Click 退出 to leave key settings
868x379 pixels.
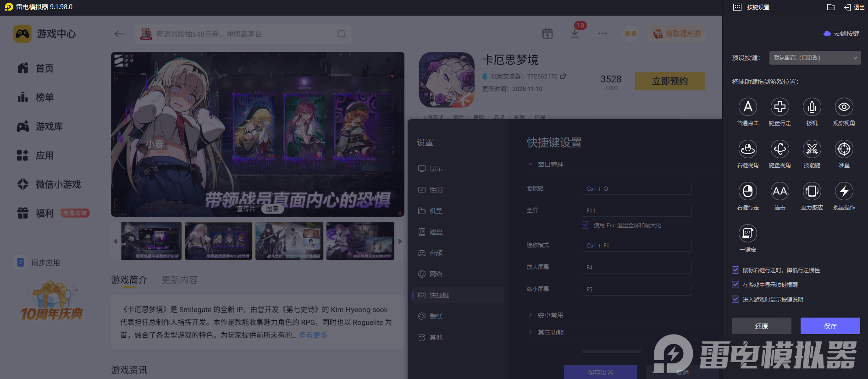click(854, 7)
